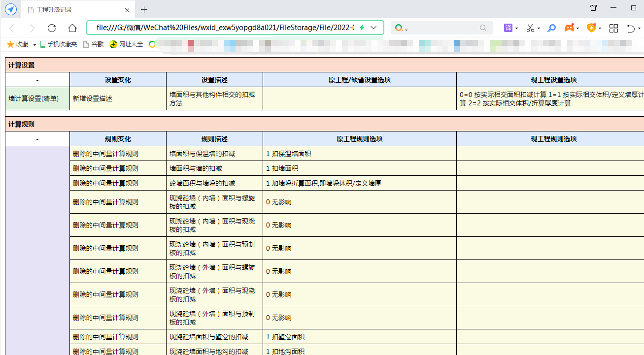Click the 墙面积与其他构件相交的扣减方法 cell
Viewport: 644px width, 355px height.
[x=214, y=98]
